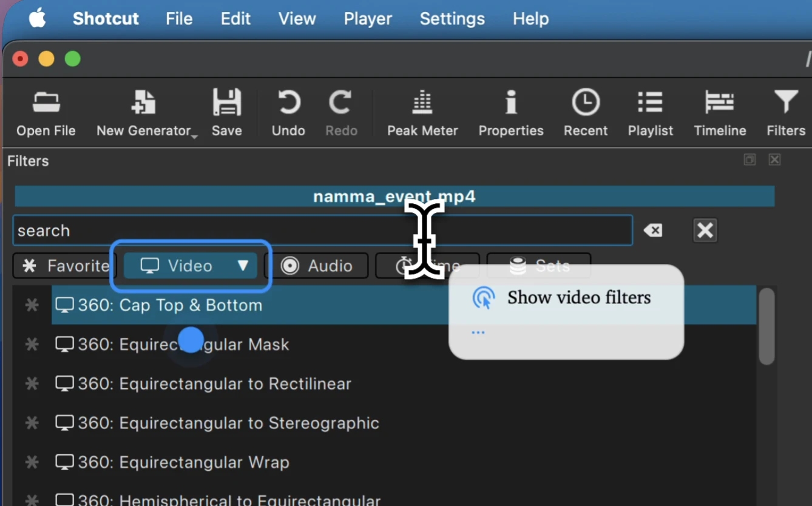Favorite 360: Equirectangular to Stereographic star
This screenshot has height=506, width=812.
coord(32,423)
